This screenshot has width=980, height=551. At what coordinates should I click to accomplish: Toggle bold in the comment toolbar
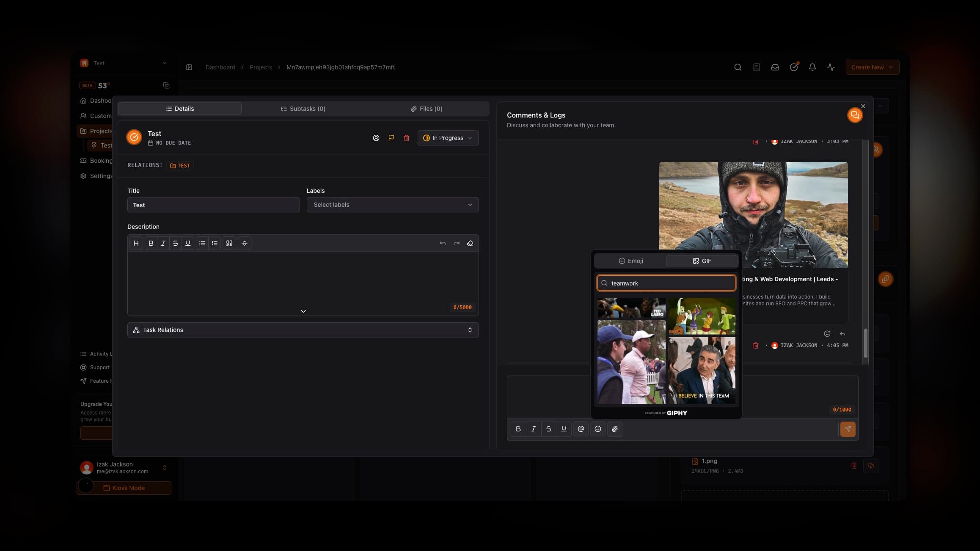518,429
